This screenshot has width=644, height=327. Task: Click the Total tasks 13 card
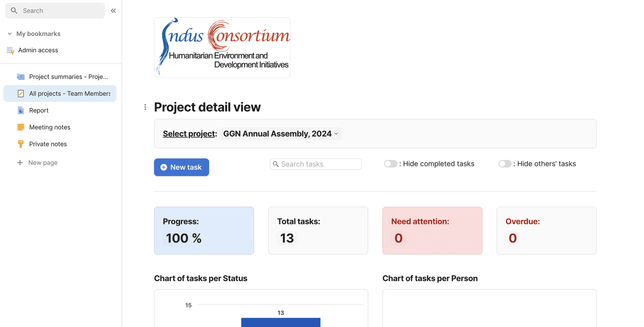pos(318,231)
